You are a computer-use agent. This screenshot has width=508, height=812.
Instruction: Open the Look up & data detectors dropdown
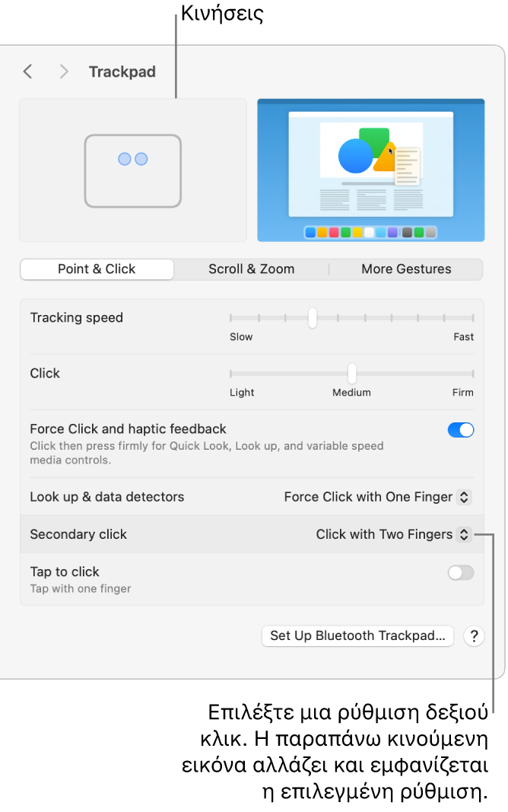(x=377, y=497)
